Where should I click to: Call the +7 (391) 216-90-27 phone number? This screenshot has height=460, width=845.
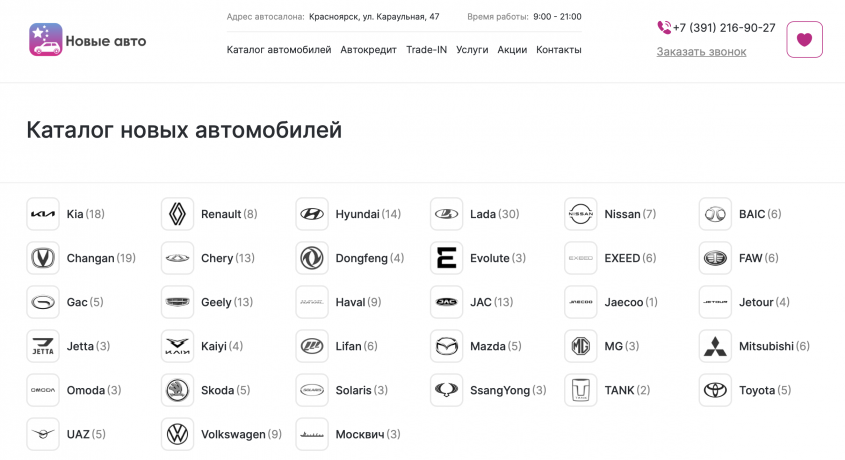(724, 27)
